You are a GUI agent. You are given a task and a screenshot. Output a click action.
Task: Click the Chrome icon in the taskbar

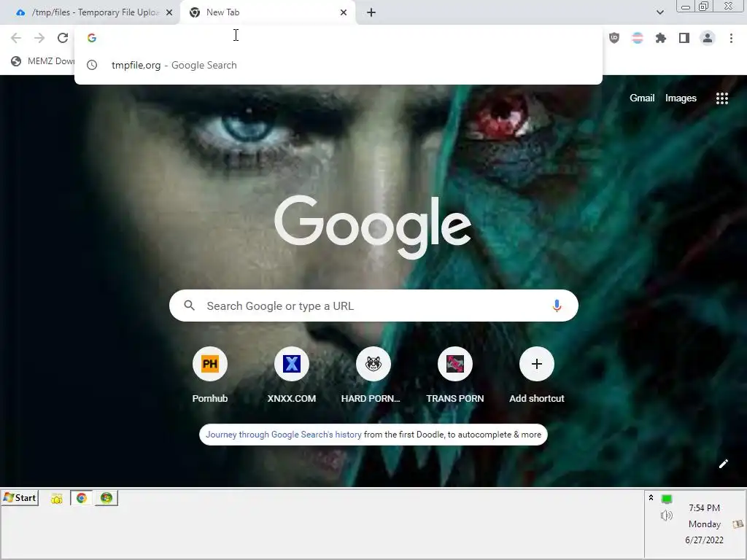[x=82, y=498]
